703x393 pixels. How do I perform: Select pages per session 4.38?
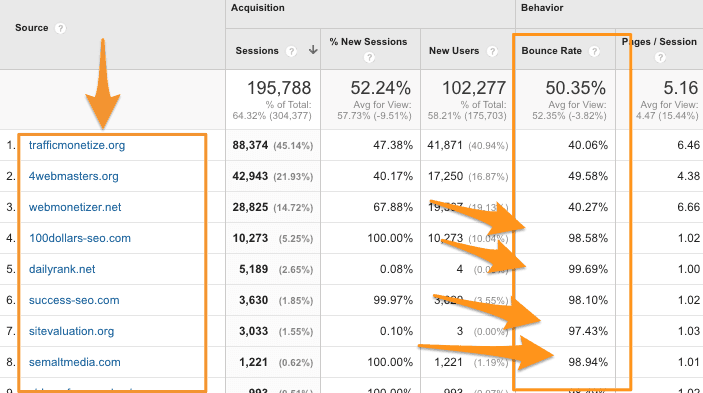tap(688, 176)
